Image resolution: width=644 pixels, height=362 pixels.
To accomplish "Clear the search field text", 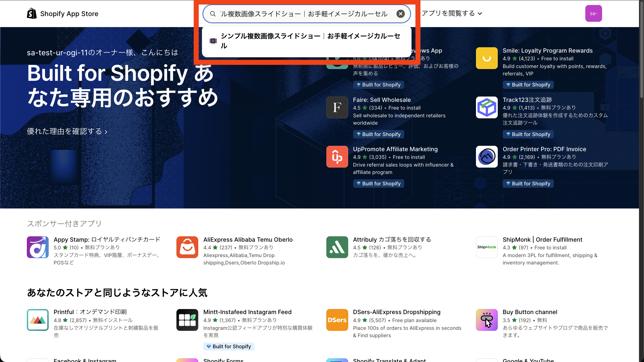I will click(400, 14).
